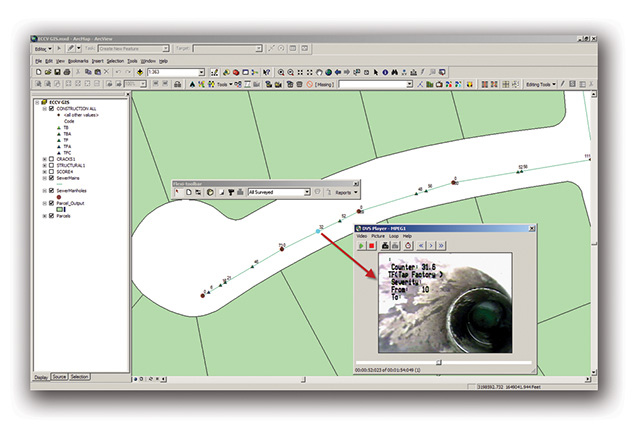Open the Bookmarks menu
The width and height of the screenshot is (640, 428).
click(x=79, y=61)
